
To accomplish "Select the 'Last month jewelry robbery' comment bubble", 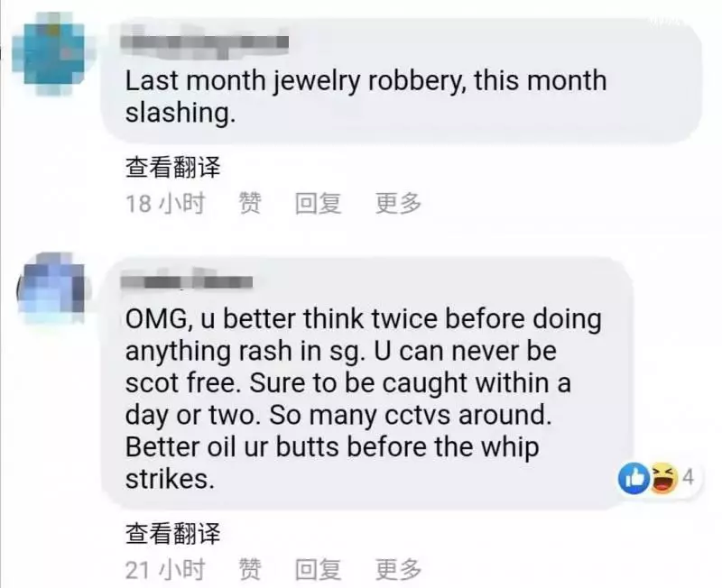I will tap(402, 81).
